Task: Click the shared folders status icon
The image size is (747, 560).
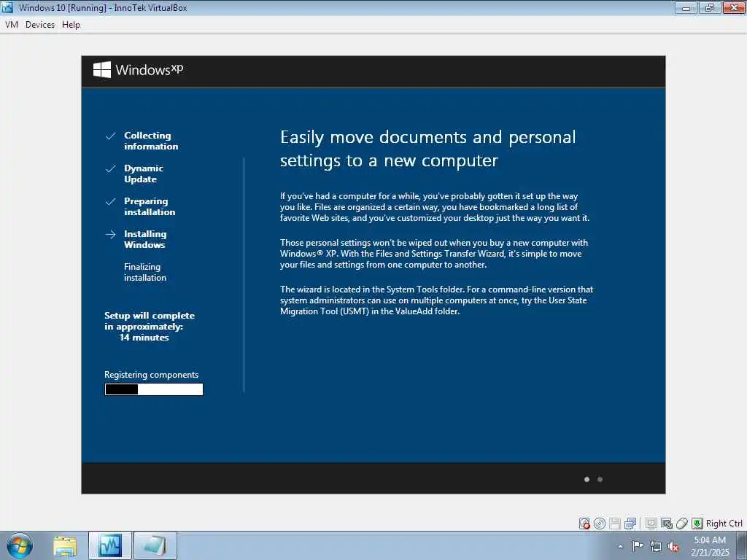Action: pyautogui.click(x=667, y=524)
